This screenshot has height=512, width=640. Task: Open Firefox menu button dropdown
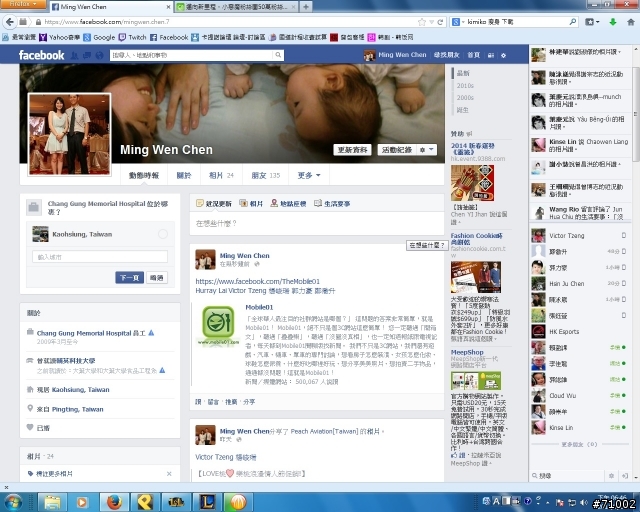pos(23,4)
